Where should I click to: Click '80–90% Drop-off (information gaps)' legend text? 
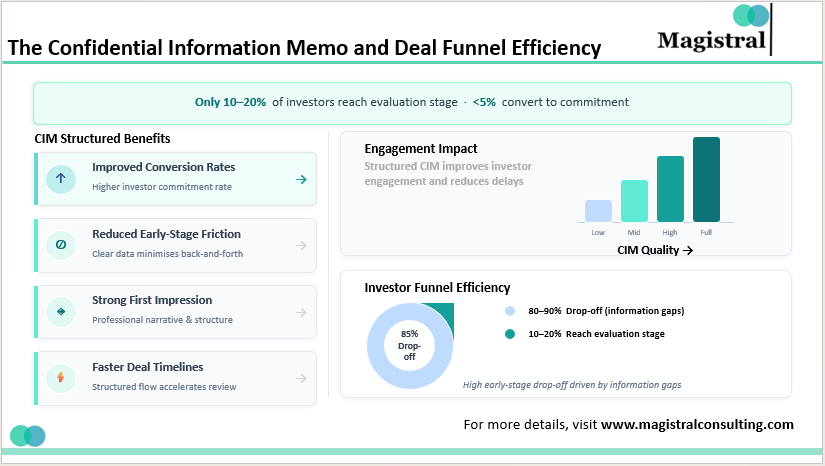click(606, 311)
